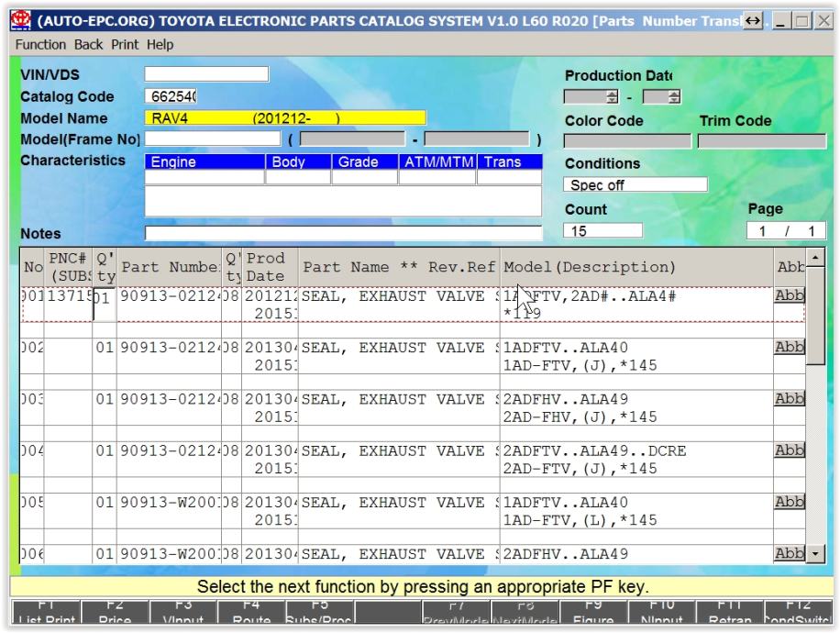This screenshot has width=840, height=633.
Task: Click the Part Name ** Rev.Ref column header
Action: [x=399, y=267]
